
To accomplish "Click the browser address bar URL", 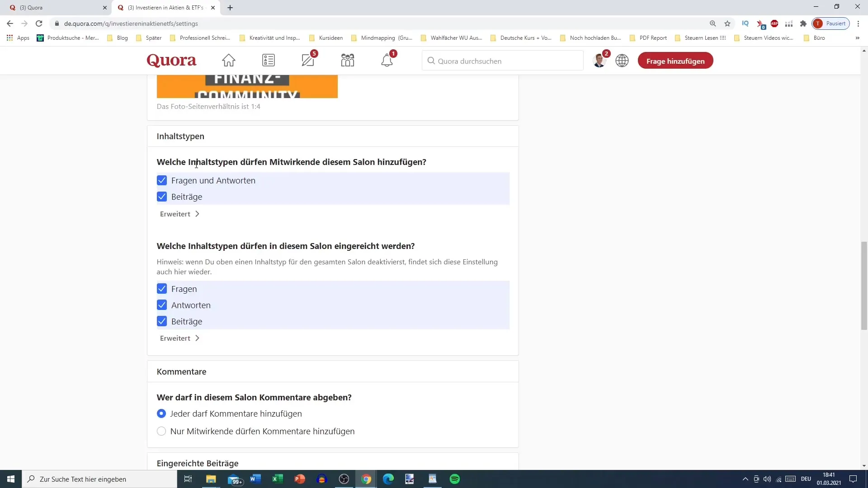I will (131, 23).
